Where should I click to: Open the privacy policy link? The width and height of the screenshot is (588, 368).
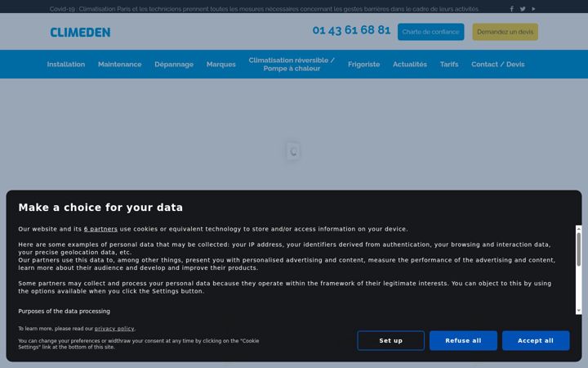pos(114,329)
